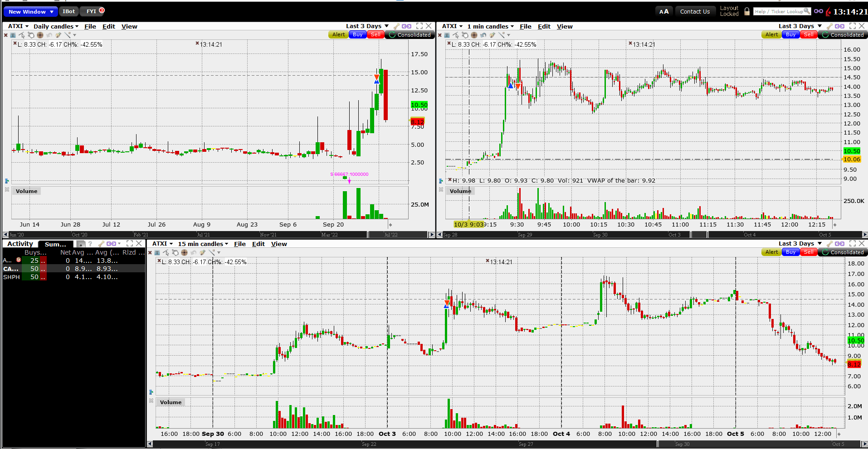Click the help question mark in Activity panel
This screenshot has width=868, height=449.
[x=90, y=244]
